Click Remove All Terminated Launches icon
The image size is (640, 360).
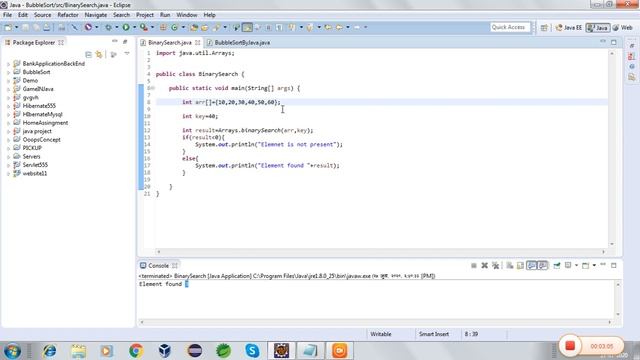point(496,266)
